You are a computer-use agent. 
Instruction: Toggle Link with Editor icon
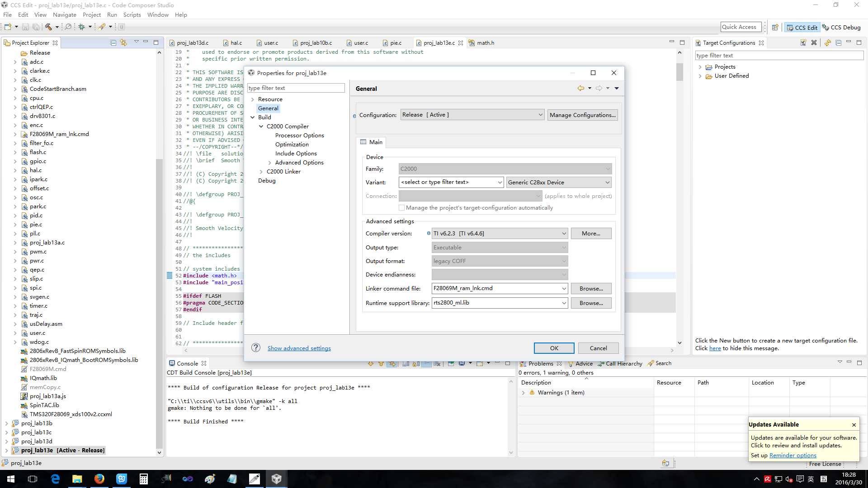123,42
